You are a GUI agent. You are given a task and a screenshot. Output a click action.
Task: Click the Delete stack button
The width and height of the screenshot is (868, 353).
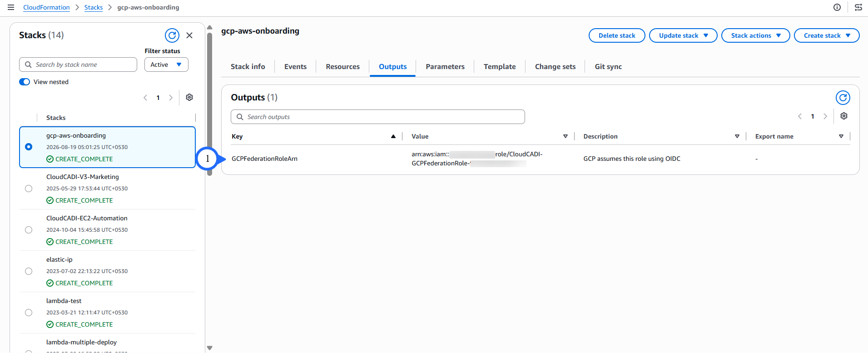pos(617,35)
